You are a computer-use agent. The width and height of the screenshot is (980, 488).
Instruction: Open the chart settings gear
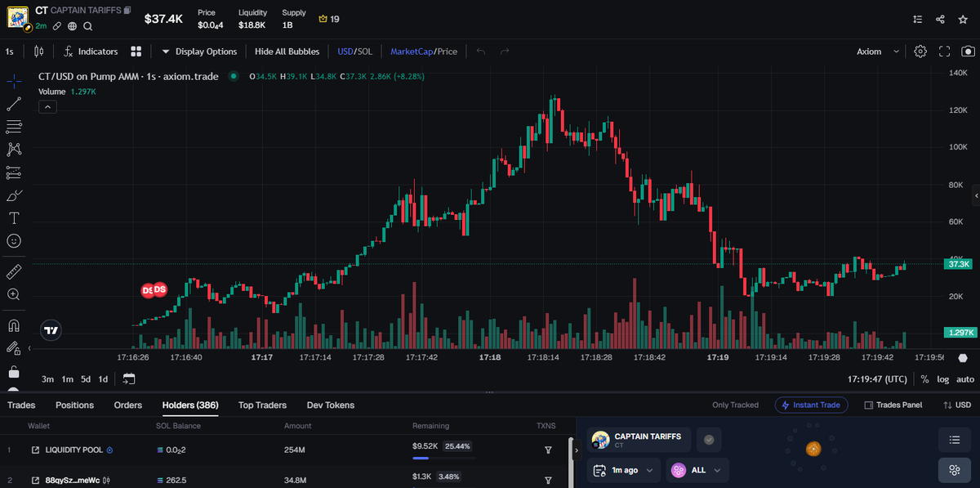[x=920, y=51]
